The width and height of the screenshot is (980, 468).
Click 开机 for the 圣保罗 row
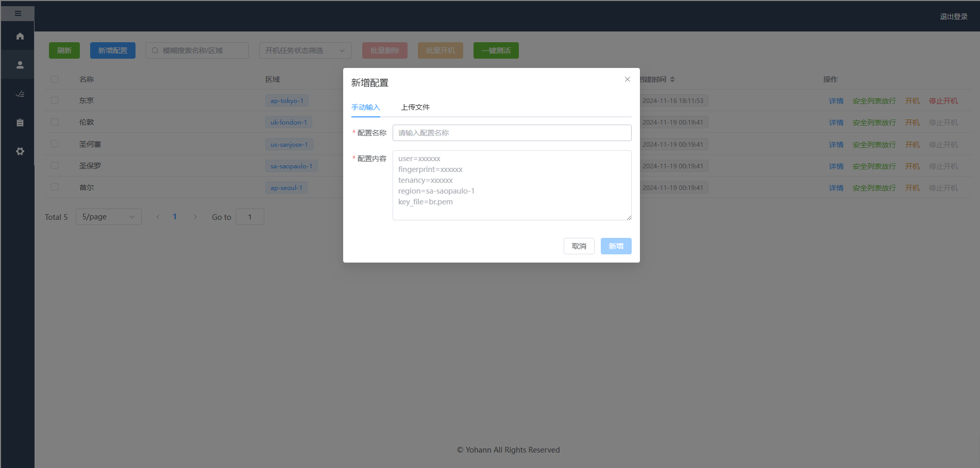pos(913,166)
